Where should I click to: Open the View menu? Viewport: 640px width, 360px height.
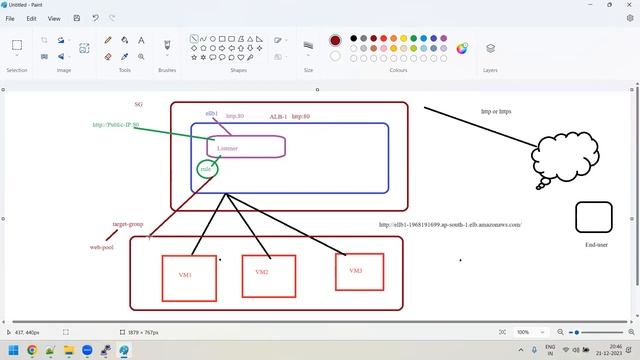(x=54, y=18)
